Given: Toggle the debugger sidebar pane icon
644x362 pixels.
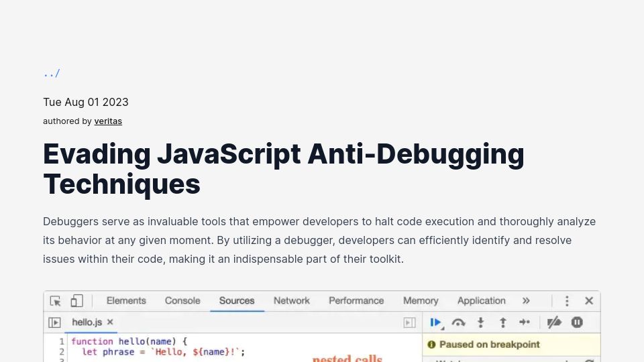Looking at the screenshot, I should point(409,322).
